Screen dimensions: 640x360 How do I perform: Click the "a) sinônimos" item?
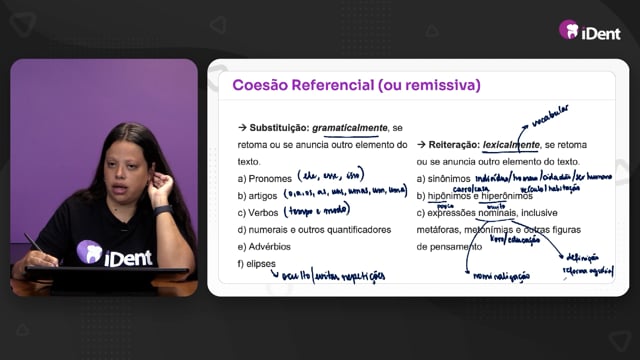[443, 179]
